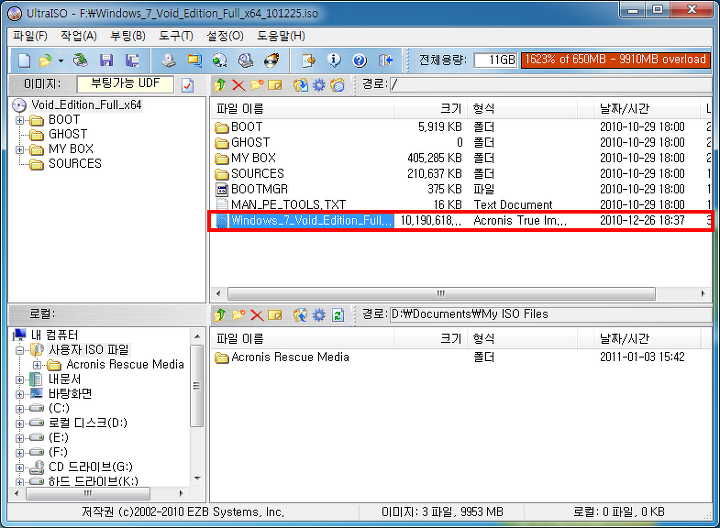Expand the (C:) drive node
The height and width of the screenshot is (528, 720).
pos(20,409)
